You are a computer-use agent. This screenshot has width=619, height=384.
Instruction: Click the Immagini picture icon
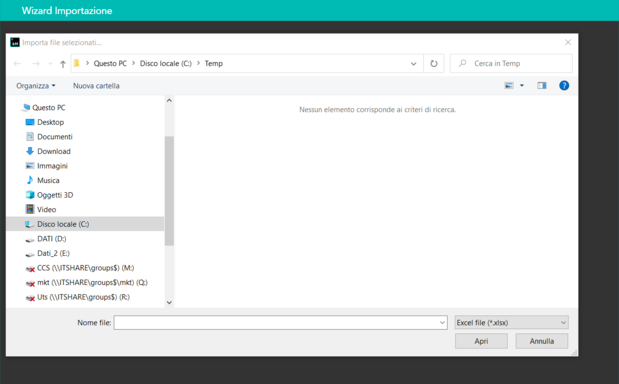[x=30, y=166]
